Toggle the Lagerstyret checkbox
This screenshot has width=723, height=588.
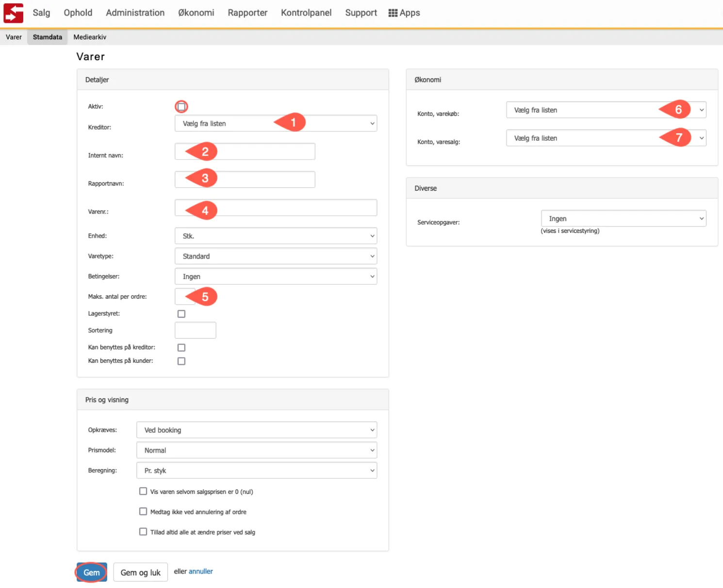(x=181, y=314)
